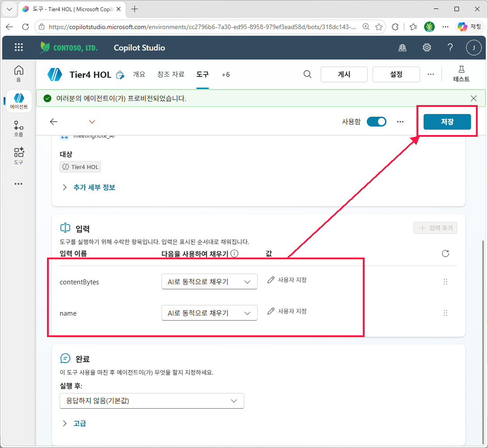The height and width of the screenshot is (448, 488).
Task: Open Copilot chat in browser toolbar
Action: tap(469, 27)
